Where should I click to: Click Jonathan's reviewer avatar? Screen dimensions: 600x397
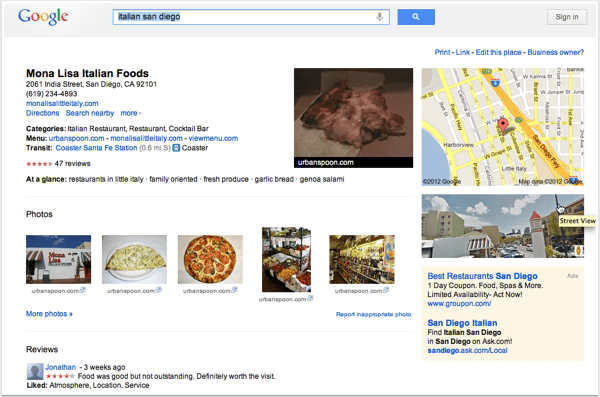pyautogui.click(x=34, y=371)
